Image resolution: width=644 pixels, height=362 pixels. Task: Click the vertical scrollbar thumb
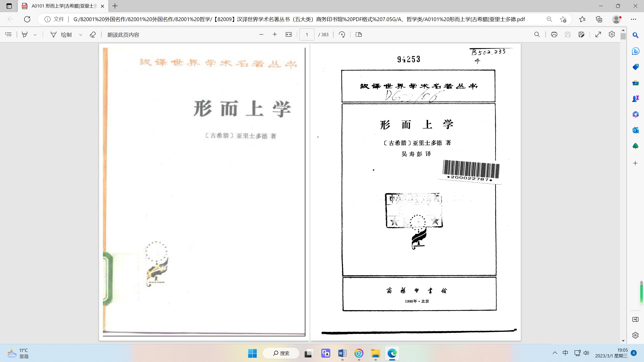pos(623,36)
